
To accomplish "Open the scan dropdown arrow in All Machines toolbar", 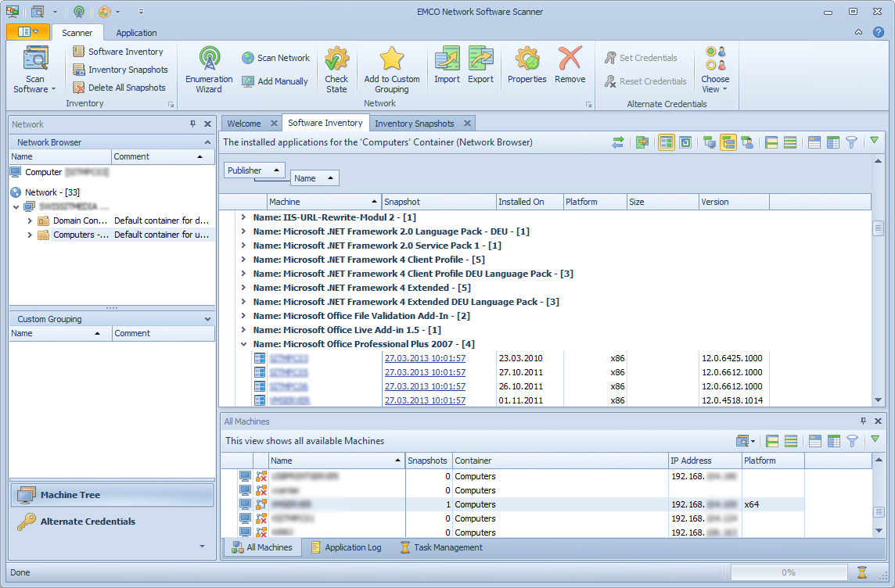I will coord(753,442).
